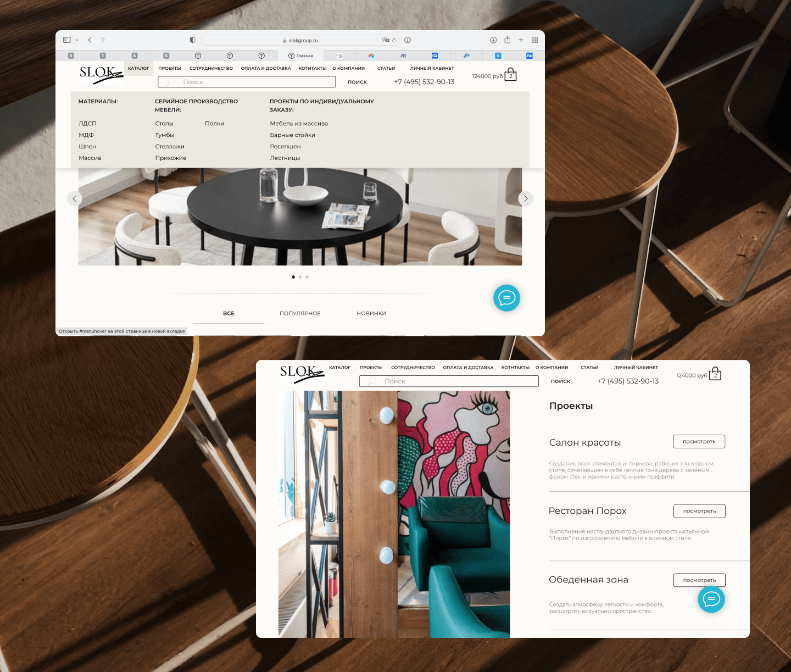Go to previous slide in carousel

point(74,198)
